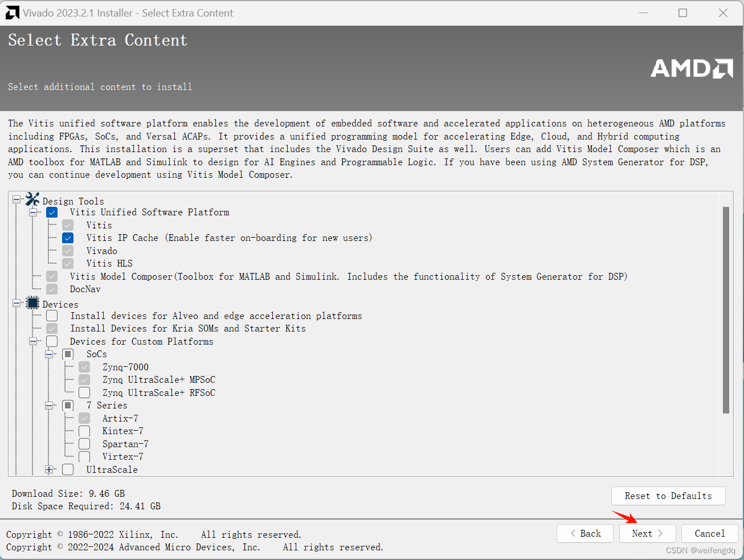Collapse Vitis Unified Software Platform node
744x560 pixels.
(x=33, y=212)
